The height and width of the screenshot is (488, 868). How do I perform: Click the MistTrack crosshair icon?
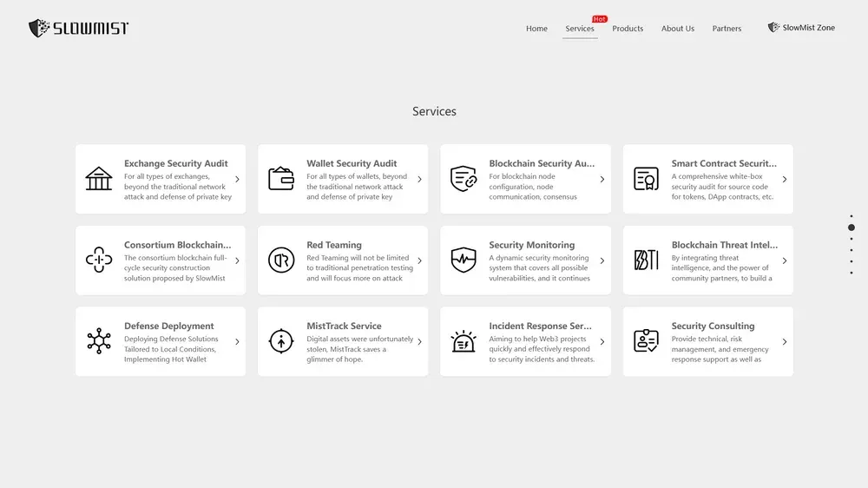click(x=281, y=341)
